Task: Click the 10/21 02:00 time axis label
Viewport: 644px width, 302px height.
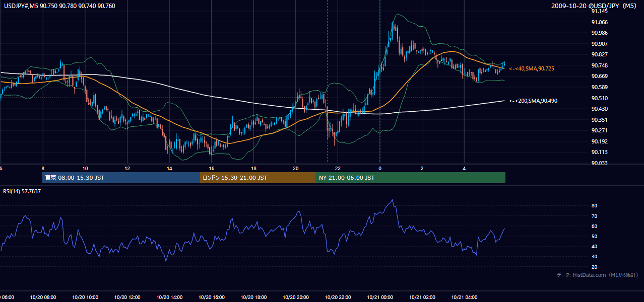Action: click(x=422, y=297)
